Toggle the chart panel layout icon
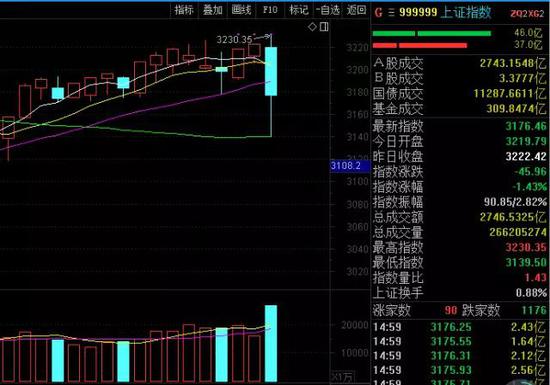The image size is (550, 385). (x=324, y=27)
